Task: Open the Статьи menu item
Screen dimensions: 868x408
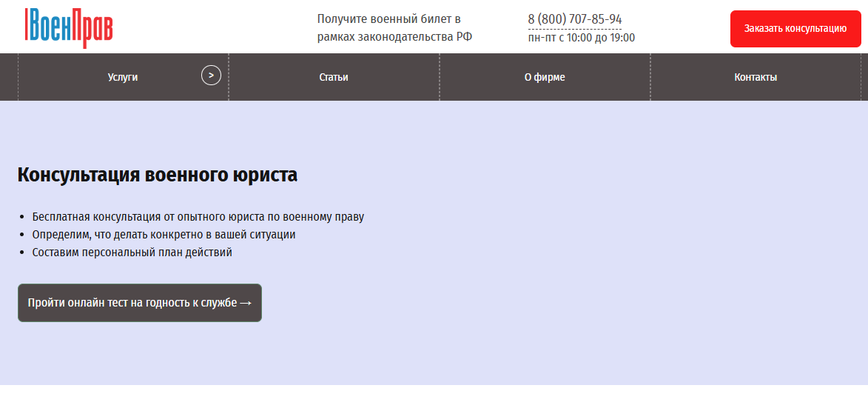Action: (334, 77)
